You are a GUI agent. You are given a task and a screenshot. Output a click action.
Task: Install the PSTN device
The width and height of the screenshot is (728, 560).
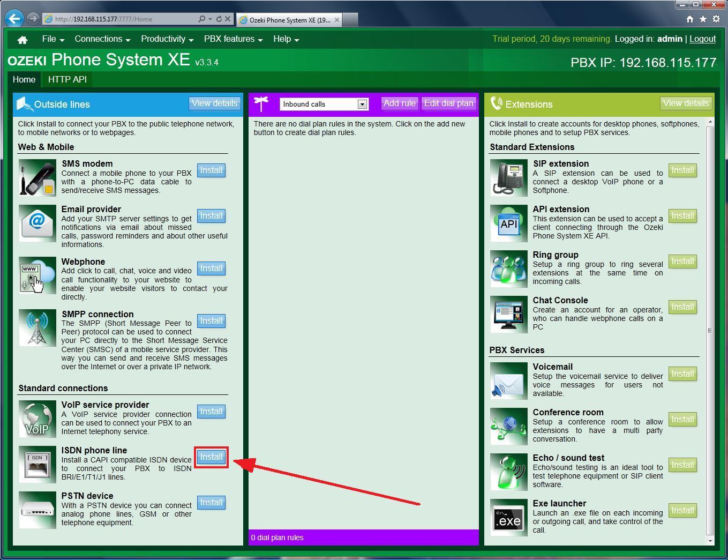pyautogui.click(x=211, y=503)
